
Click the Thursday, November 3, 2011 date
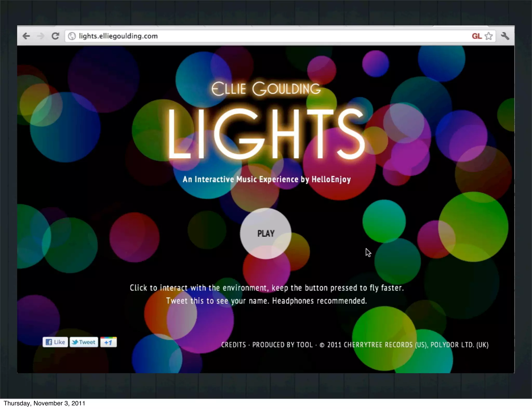click(x=44, y=403)
